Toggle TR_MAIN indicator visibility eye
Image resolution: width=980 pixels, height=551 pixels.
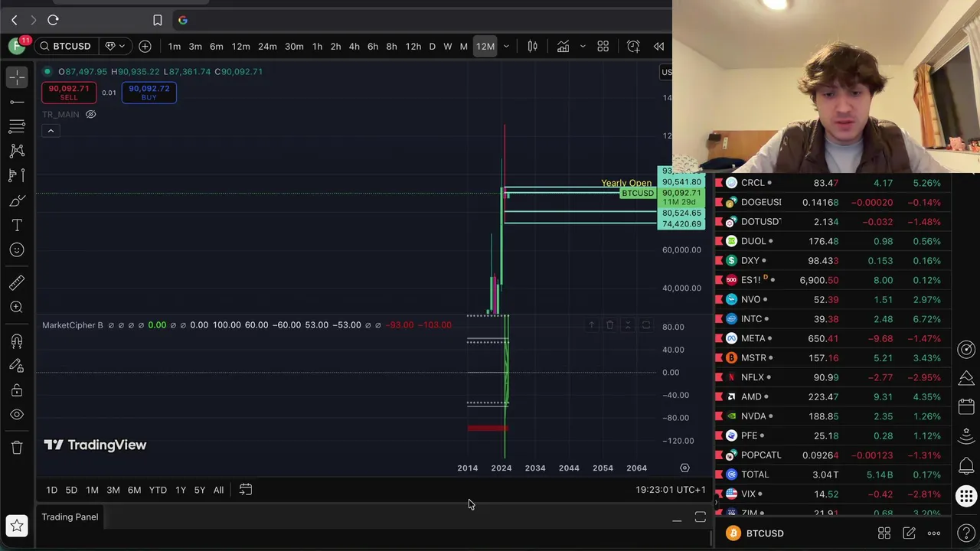(90, 115)
